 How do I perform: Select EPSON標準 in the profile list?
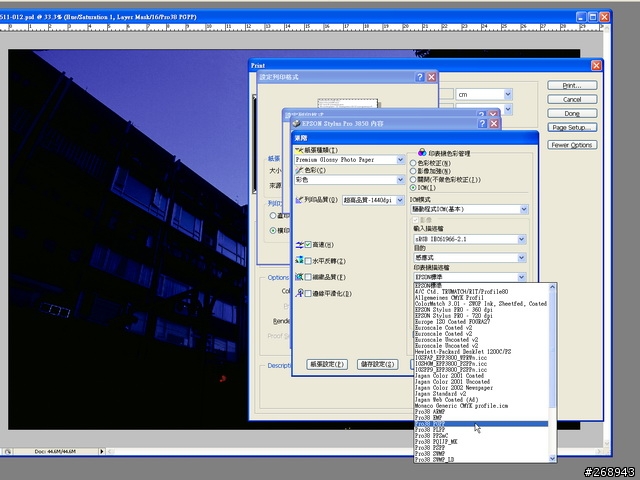[x=481, y=286]
